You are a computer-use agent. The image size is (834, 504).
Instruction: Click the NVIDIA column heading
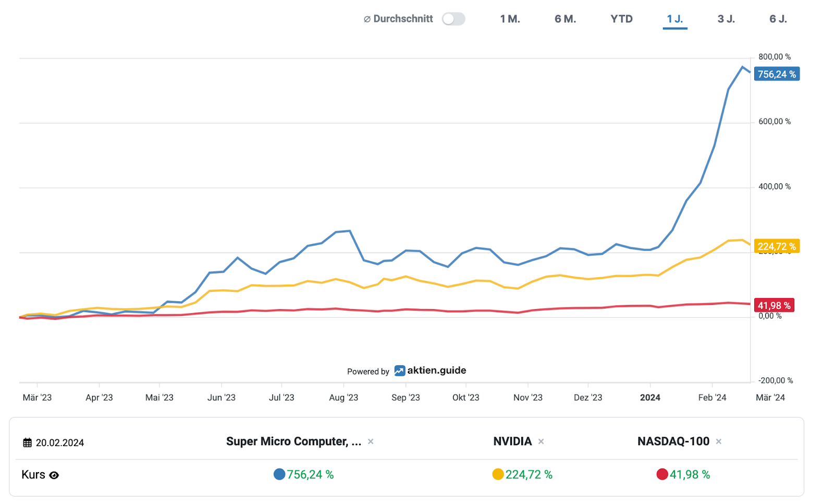(512, 441)
